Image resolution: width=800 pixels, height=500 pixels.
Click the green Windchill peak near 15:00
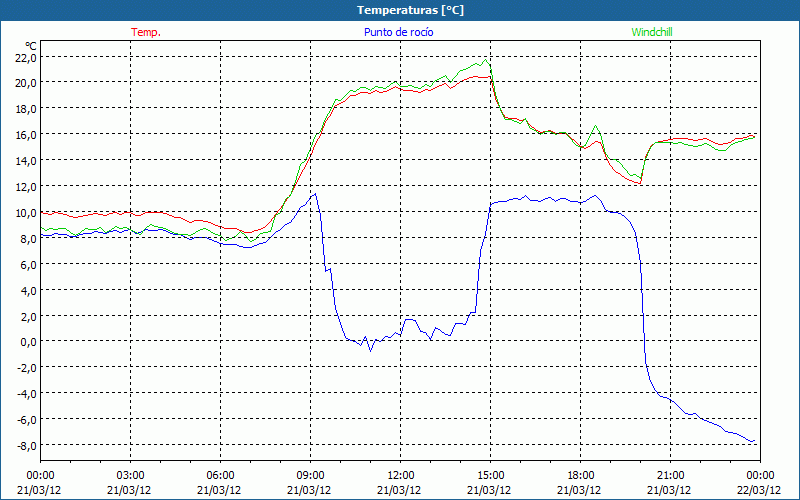tap(485, 60)
